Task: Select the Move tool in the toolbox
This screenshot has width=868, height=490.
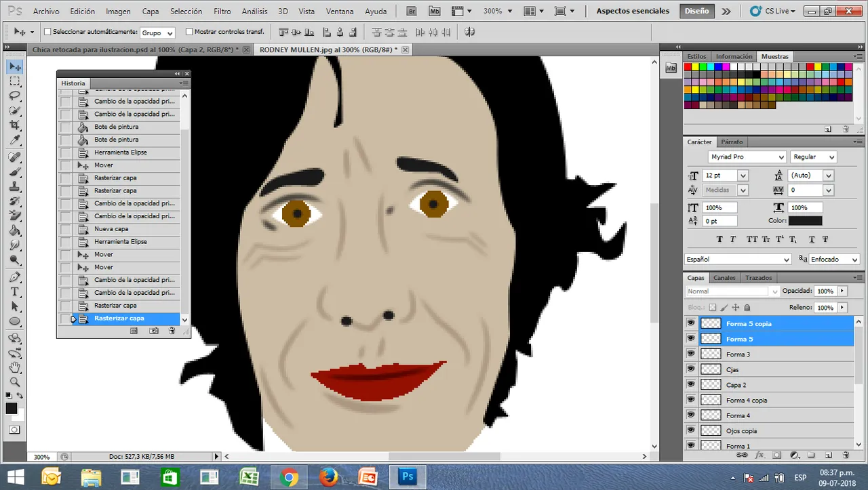Action: pos(14,66)
